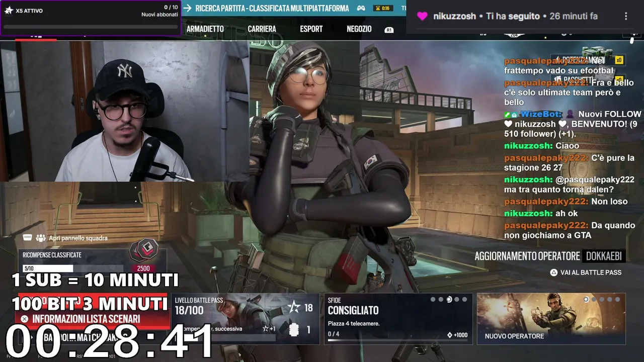Viewport: 644px width, 362px height.
Task: Click the controller icon in matchmaking banner
Action: click(361, 8)
